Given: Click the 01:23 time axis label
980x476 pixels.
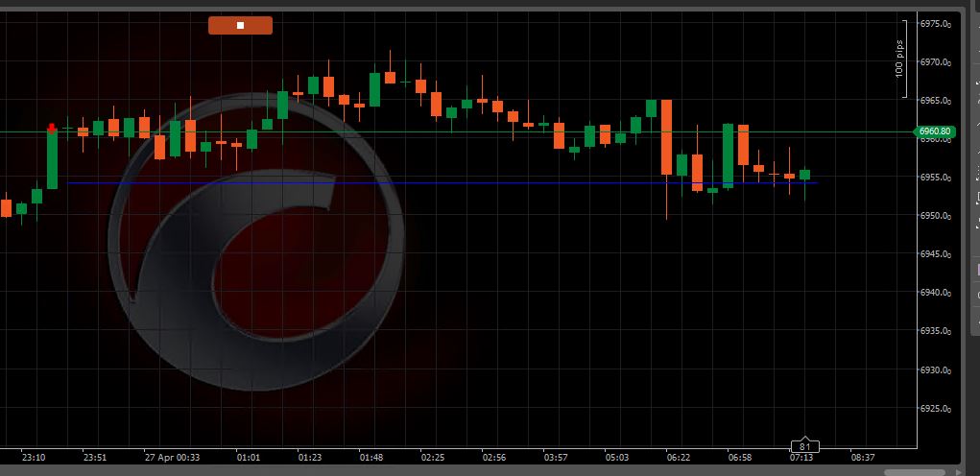Looking at the screenshot, I should click(310, 458).
